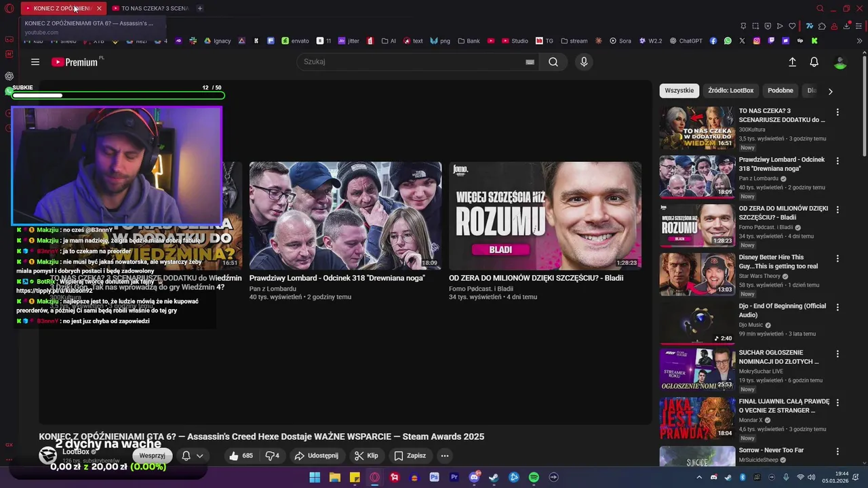The height and width of the screenshot is (488, 868).
Task: Select the Wszystkie filter chip
Action: point(679,90)
